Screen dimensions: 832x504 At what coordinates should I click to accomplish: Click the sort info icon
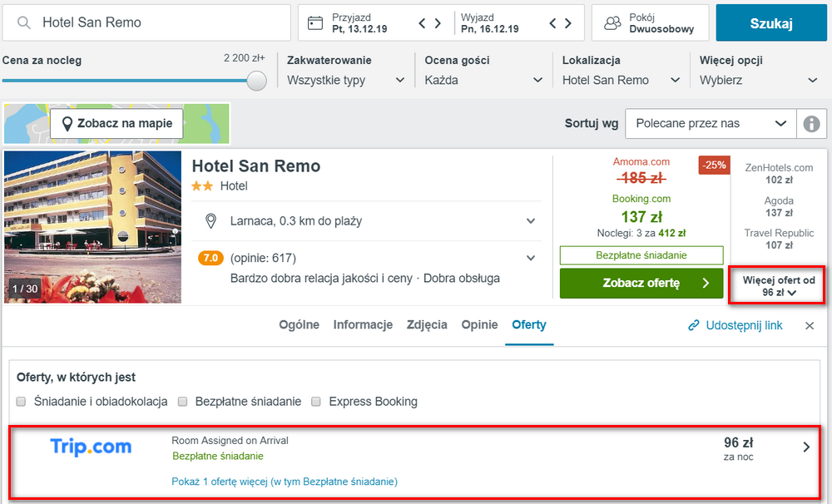(810, 124)
